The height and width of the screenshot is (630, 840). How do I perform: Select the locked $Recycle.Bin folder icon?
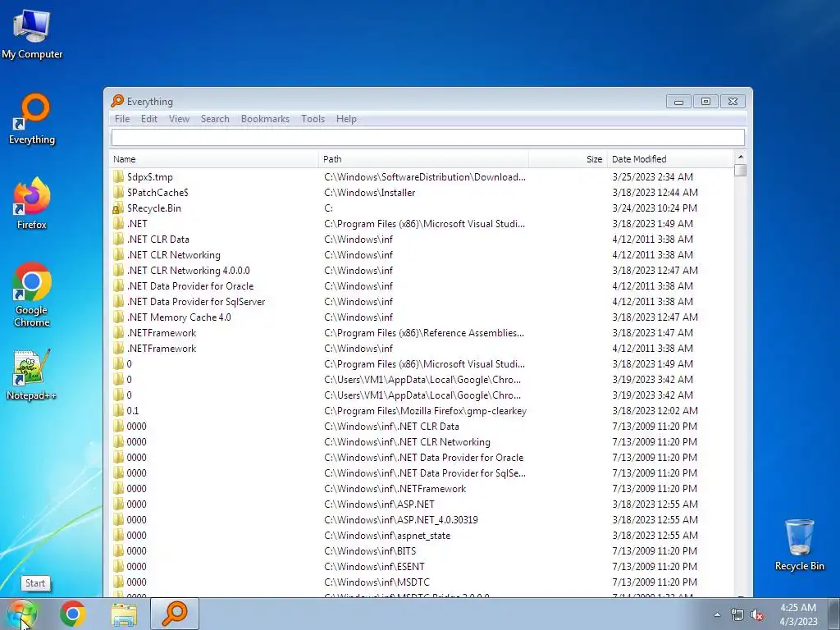pos(118,208)
